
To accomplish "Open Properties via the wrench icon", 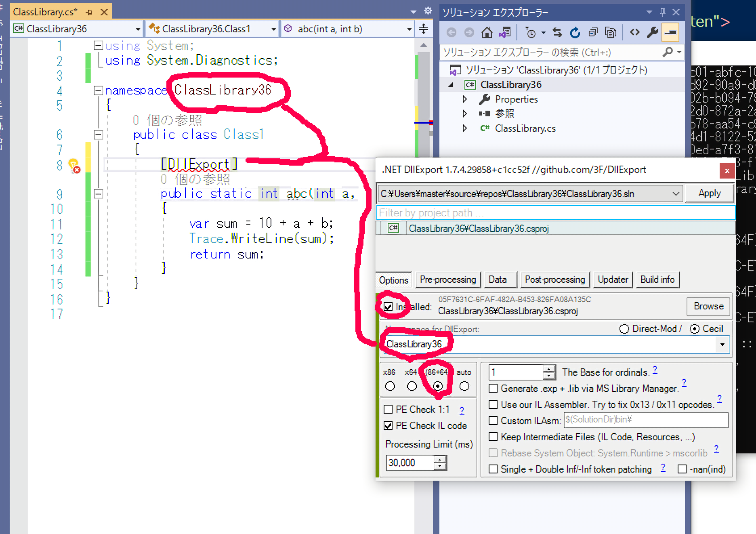I will pos(652,32).
